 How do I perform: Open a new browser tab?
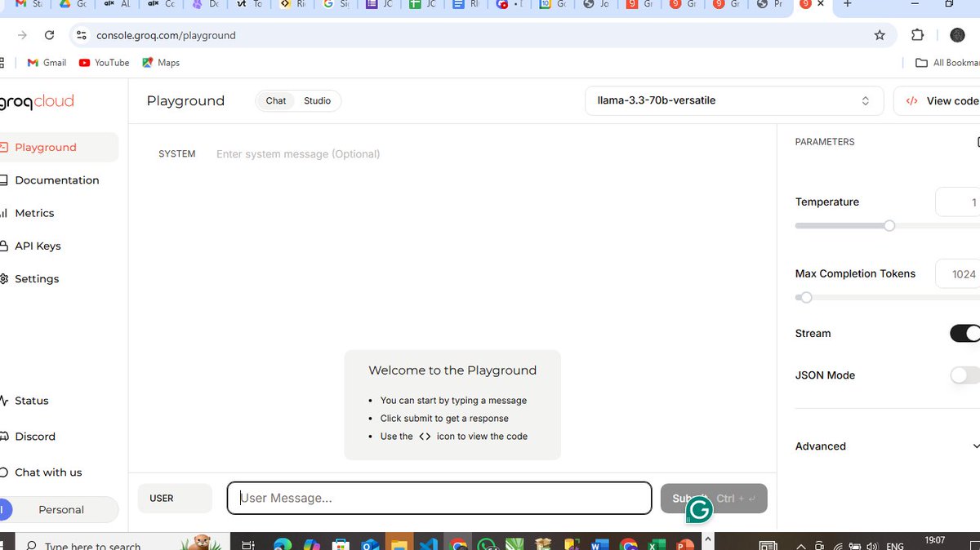tap(847, 4)
